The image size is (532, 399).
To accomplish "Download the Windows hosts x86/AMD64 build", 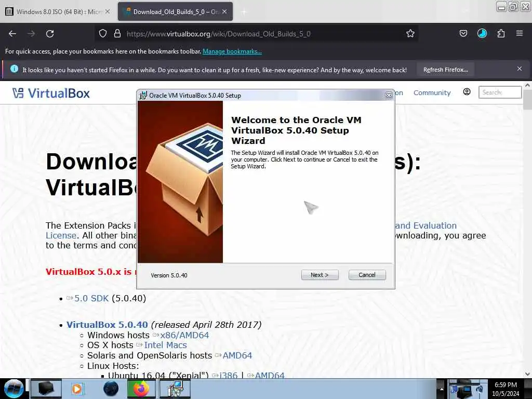I will click(184, 335).
